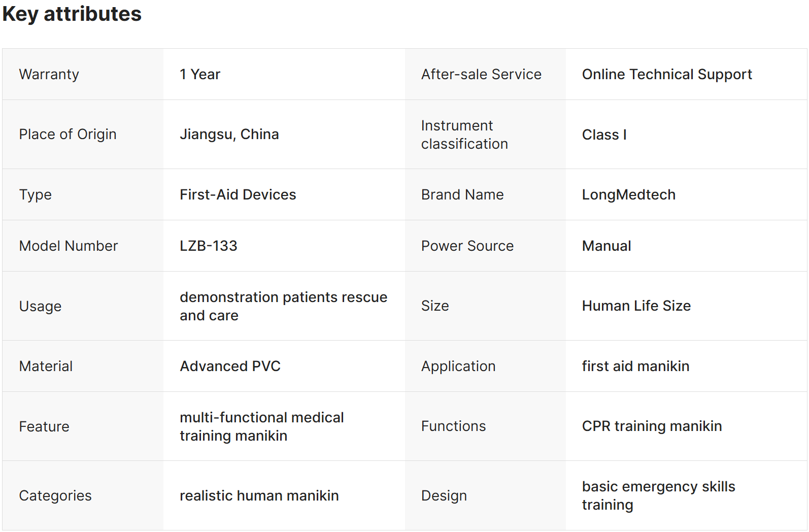This screenshot has width=809, height=532.
Task: Select the Manual power source value
Action: coord(606,246)
